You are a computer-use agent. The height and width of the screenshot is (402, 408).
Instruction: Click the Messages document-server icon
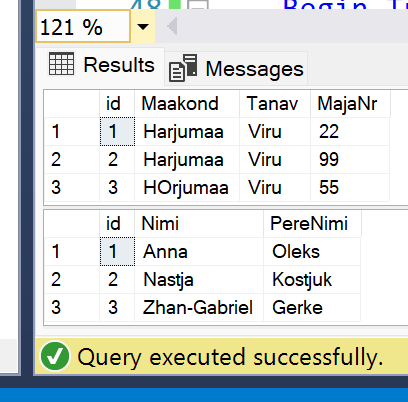tap(183, 68)
